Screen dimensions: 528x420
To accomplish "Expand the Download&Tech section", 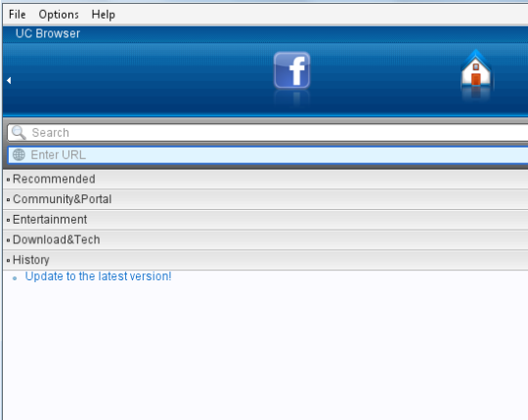I will [265, 239].
